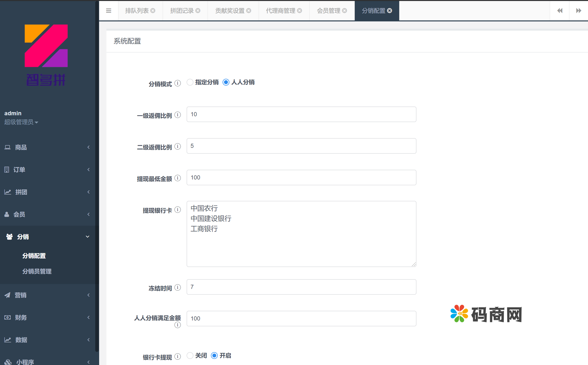Viewport: 588px width, 365px height.
Task: Close the 会员管理 tab with its x
Action: [345, 11]
